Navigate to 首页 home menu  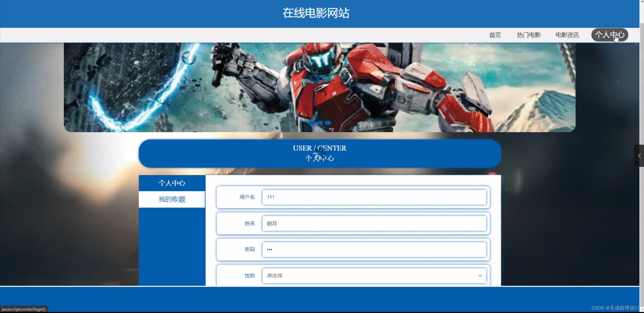tap(495, 35)
